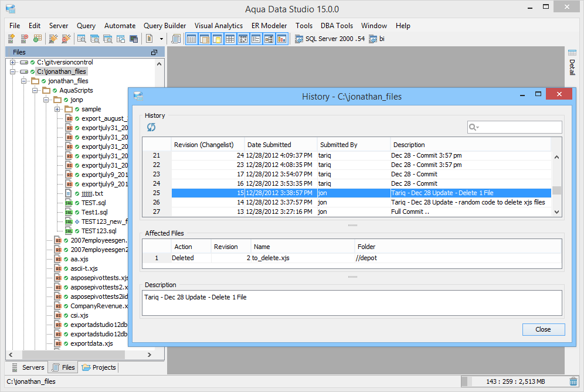Switch to the Servers tab
This screenshot has height=392, width=584.
tap(28, 367)
